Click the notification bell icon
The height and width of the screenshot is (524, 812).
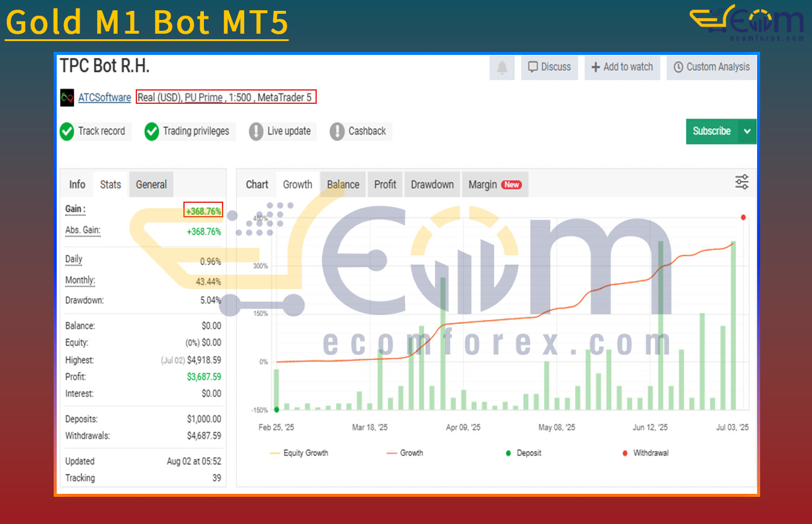(x=502, y=68)
